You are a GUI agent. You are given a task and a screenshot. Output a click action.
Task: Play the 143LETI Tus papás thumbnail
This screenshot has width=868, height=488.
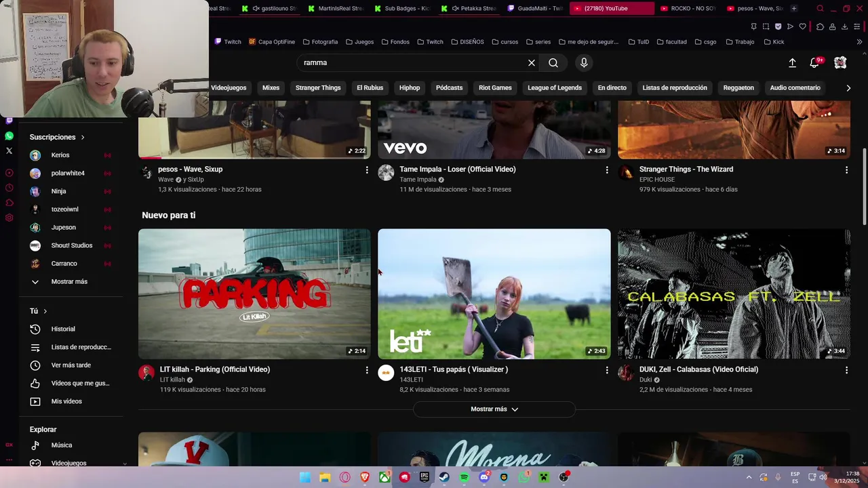click(494, 293)
